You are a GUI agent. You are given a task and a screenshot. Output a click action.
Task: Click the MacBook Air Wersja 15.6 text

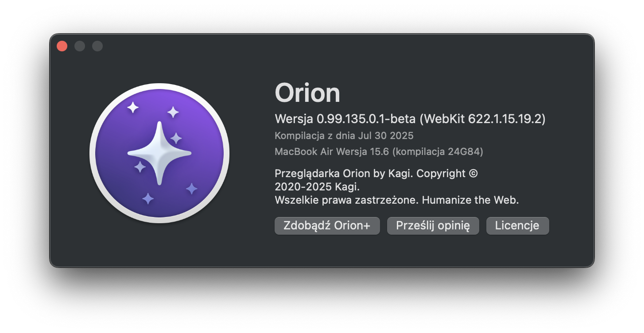pos(332,151)
